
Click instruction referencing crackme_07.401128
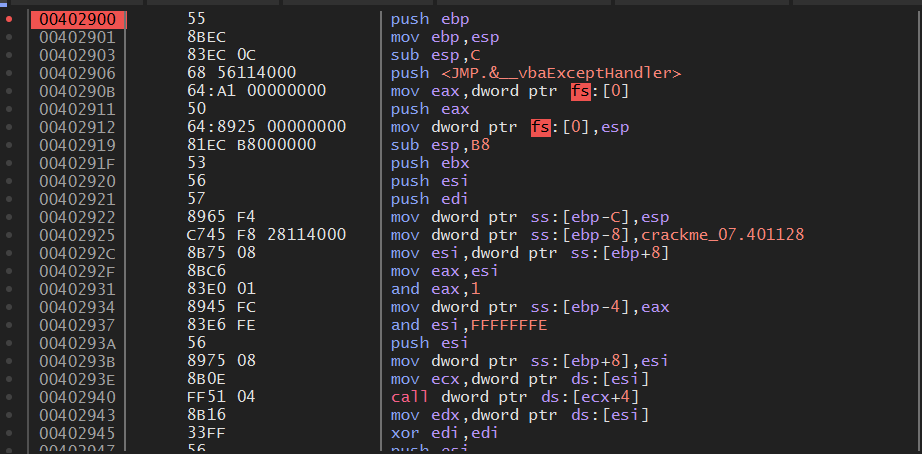pyautogui.click(x=597, y=235)
